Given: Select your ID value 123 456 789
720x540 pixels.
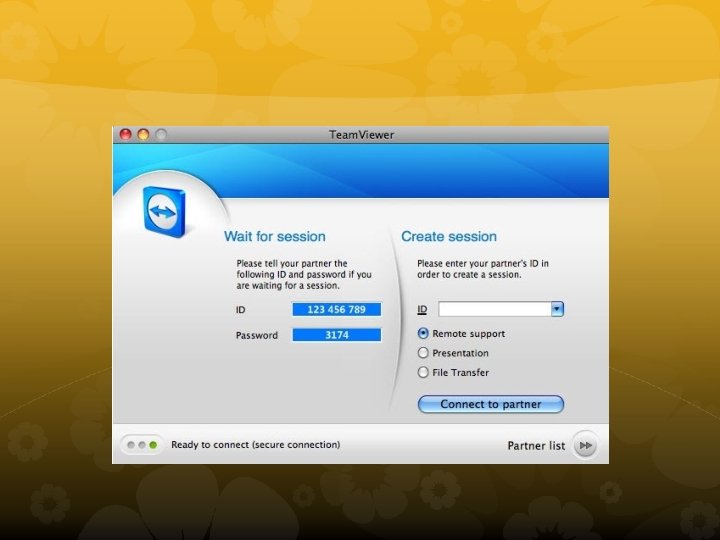Looking at the screenshot, I should click(x=337, y=309).
